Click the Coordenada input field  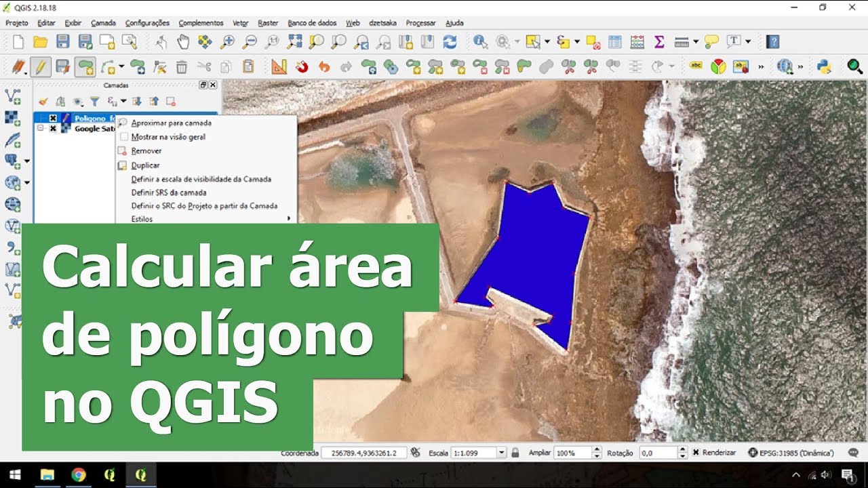coord(364,453)
